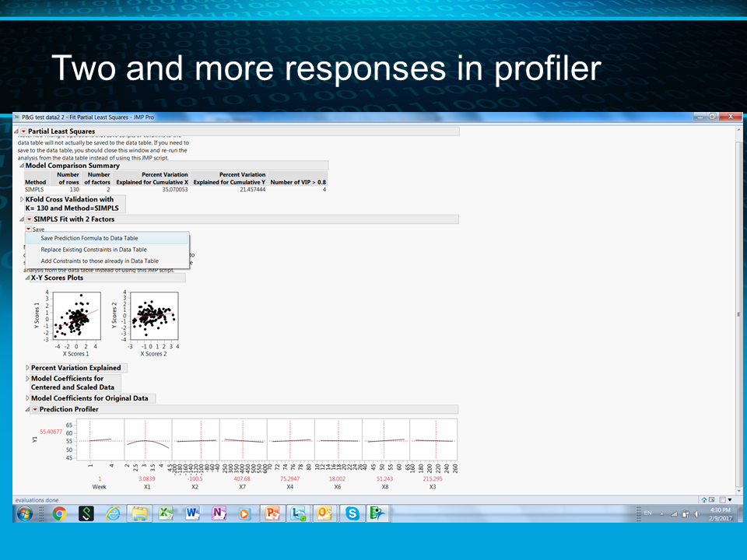
Task: Click the X7 current value 407.68
Action: point(242,479)
